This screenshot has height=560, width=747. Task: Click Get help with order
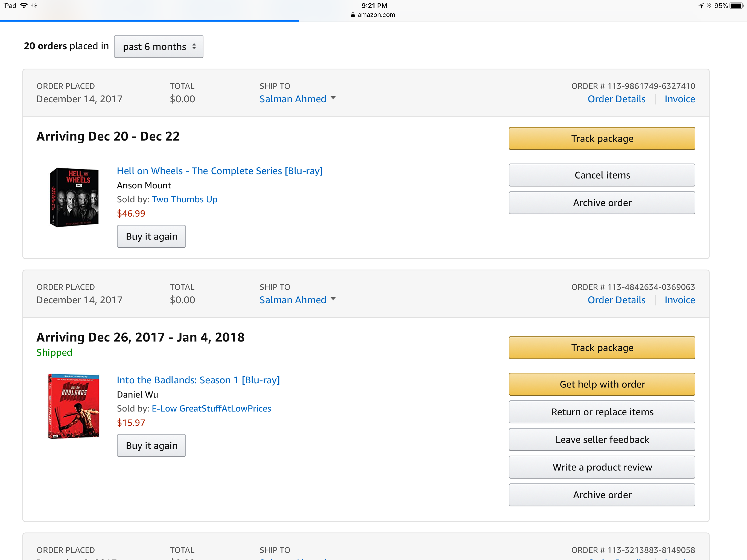(602, 384)
